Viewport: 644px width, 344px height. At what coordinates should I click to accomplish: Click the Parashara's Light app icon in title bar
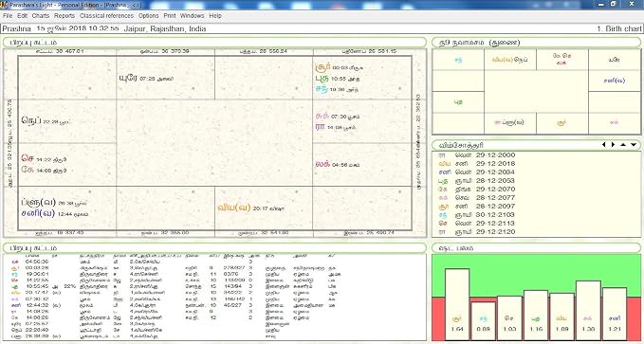tap(3, 4)
